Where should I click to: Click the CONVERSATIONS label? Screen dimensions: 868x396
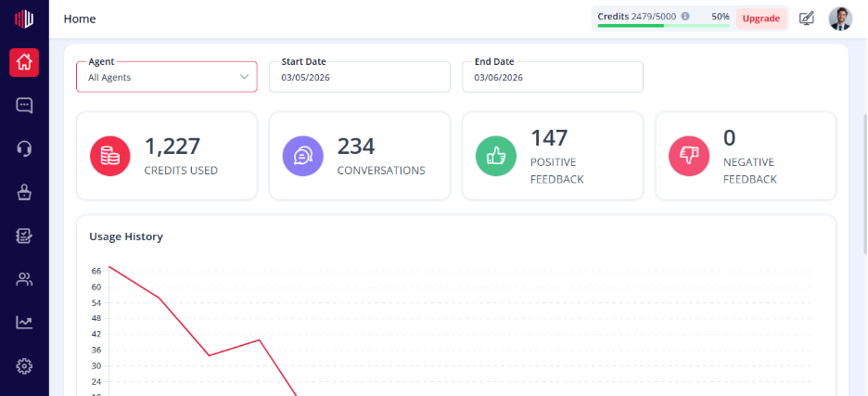[381, 171]
